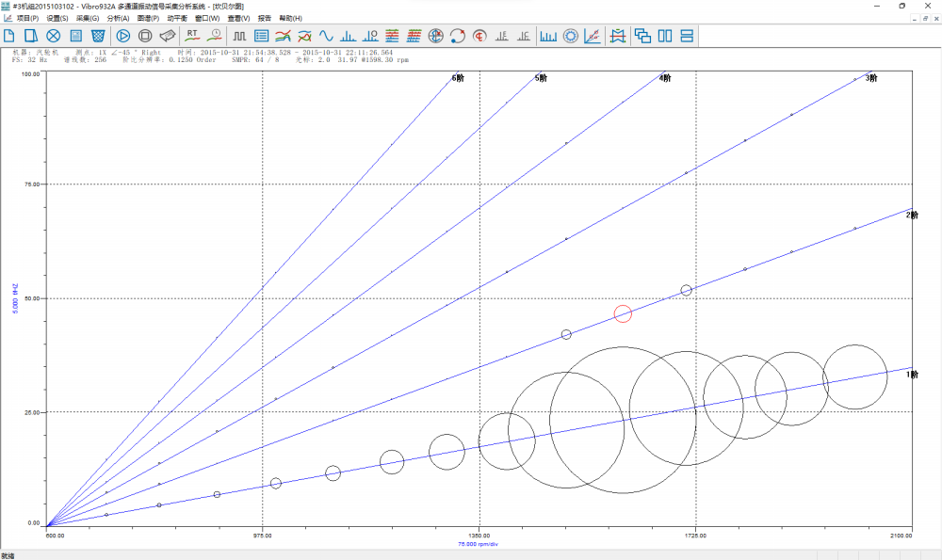Click the 50.00 y-axis value
Image resolution: width=942 pixels, height=560 pixels.
click(32, 298)
